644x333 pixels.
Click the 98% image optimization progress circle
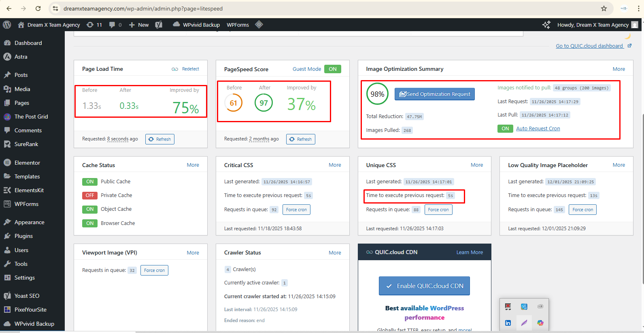click(x=377, y=94)
